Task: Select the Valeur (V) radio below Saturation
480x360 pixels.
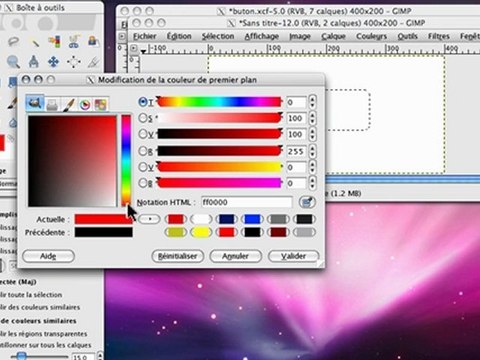Action: click(x=143, y=134)
